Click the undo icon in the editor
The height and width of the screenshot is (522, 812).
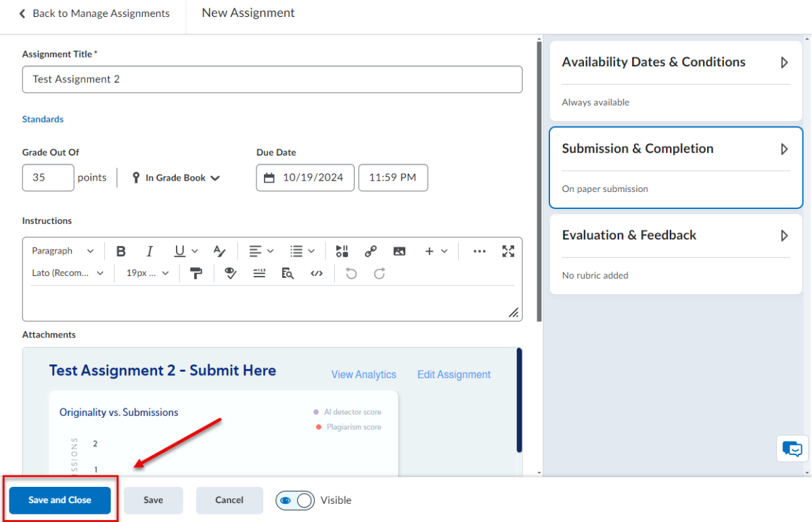point(351,273)
